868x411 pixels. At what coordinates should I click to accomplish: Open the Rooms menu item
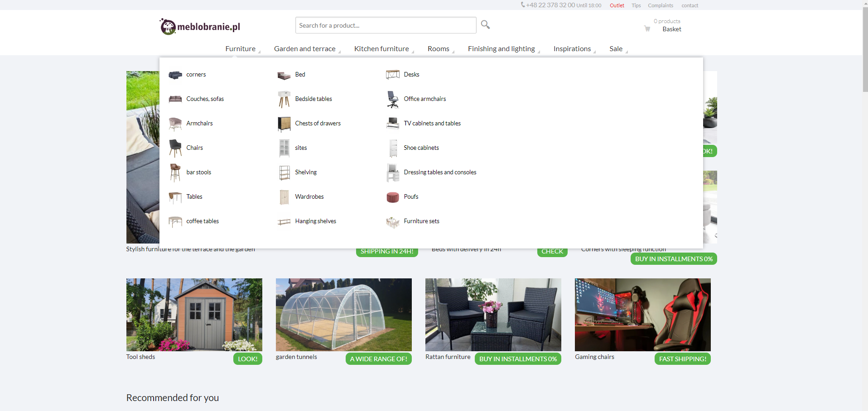(438, 49)
